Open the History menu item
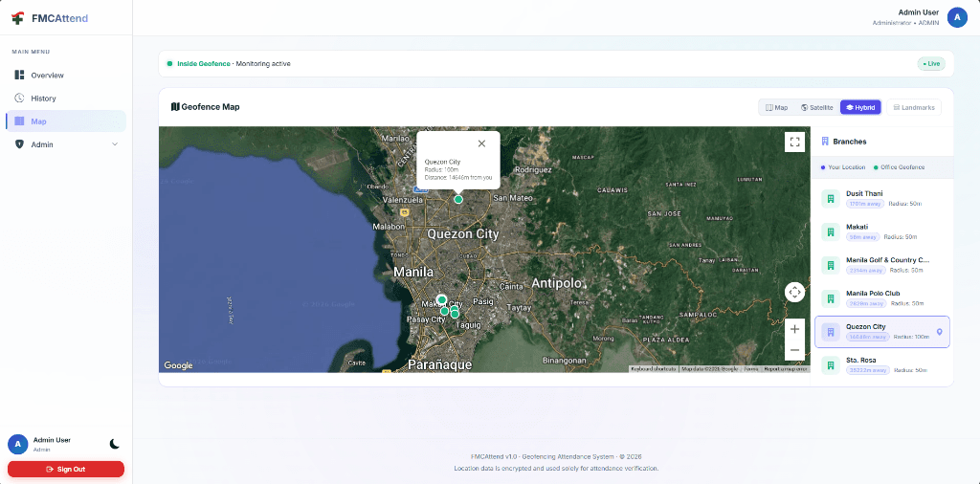The height and width of the screenshot is (484, 980). [x=66, y=99]
